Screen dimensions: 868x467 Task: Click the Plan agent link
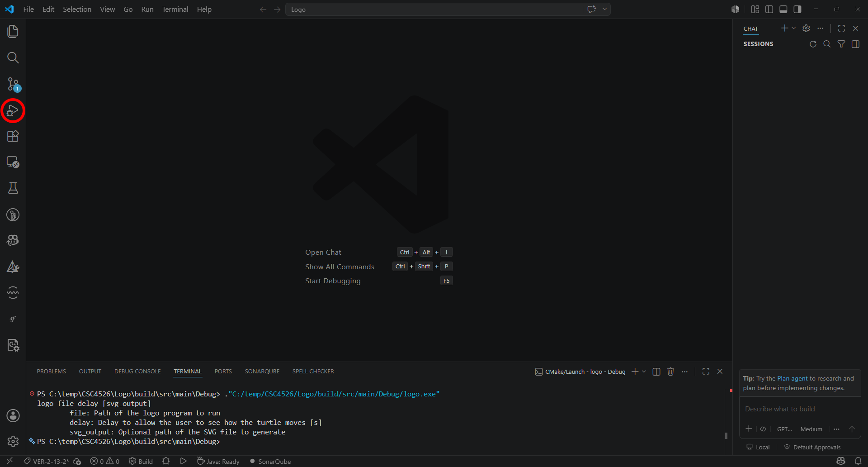click(x=792, y=378)
